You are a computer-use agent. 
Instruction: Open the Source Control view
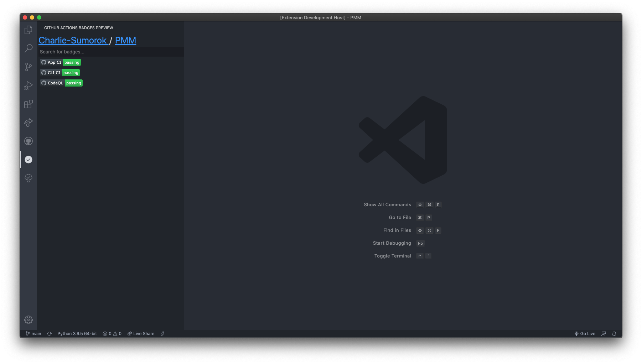(29, 67)
